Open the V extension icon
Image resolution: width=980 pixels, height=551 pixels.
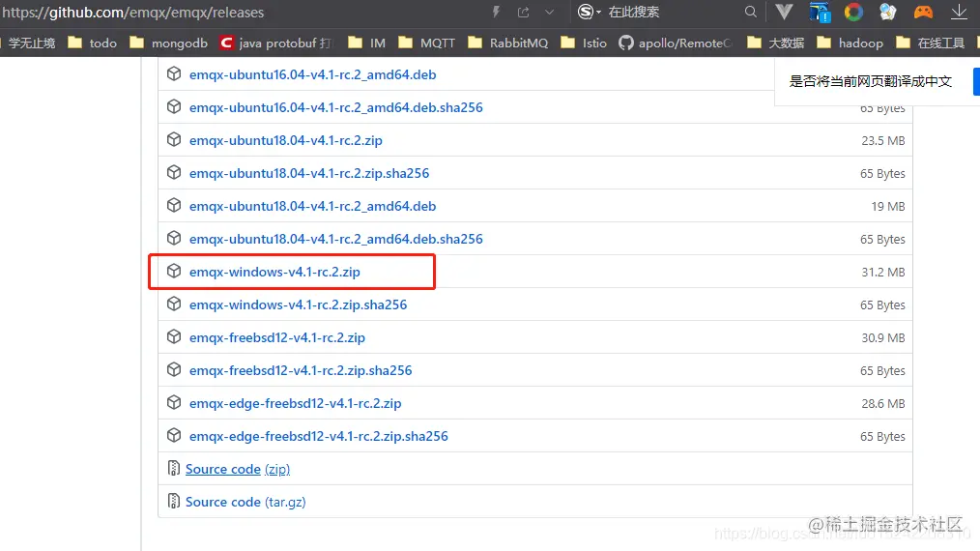(784, 12)
